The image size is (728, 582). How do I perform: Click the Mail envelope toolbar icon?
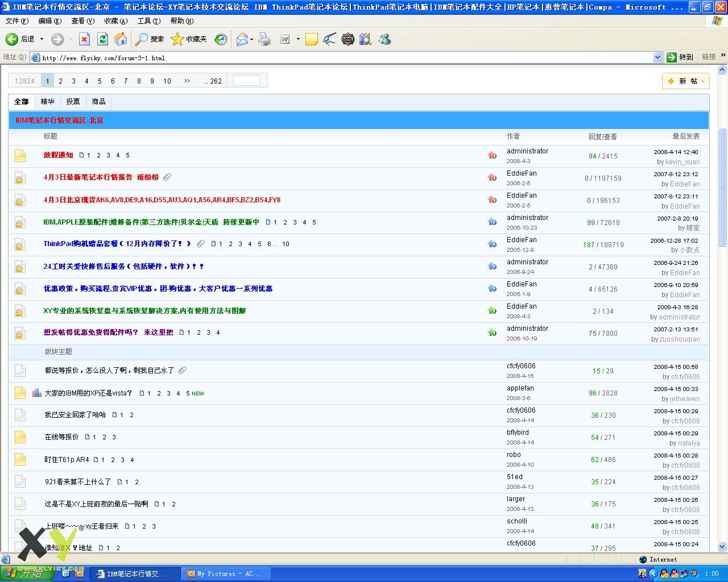pos(241,39)
